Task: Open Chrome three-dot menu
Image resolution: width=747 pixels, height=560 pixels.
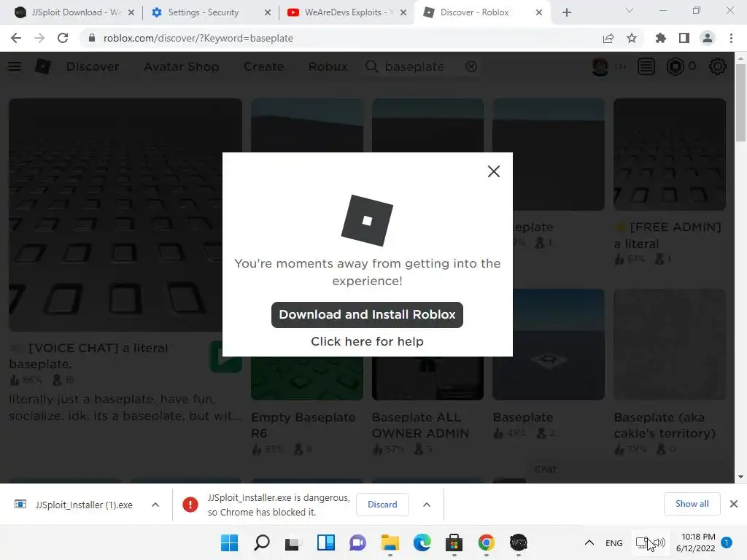Action: (x=731, y=38)
